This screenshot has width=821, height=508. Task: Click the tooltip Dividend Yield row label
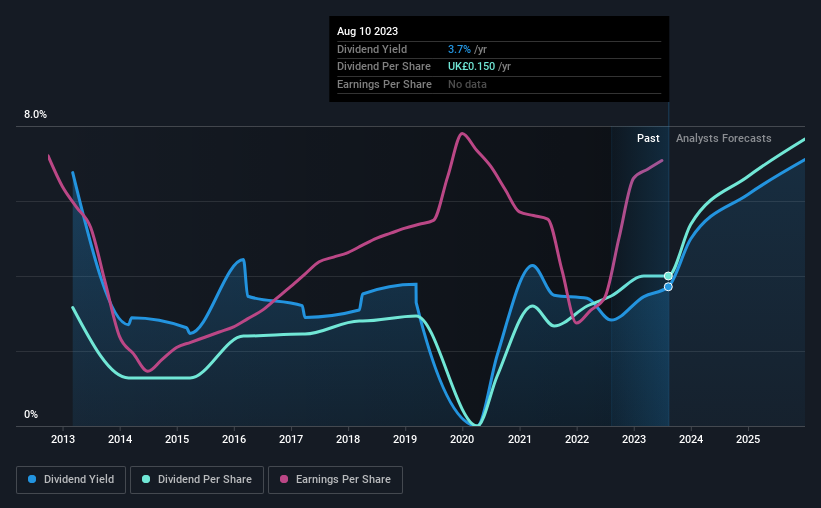(x=372, y=49)
